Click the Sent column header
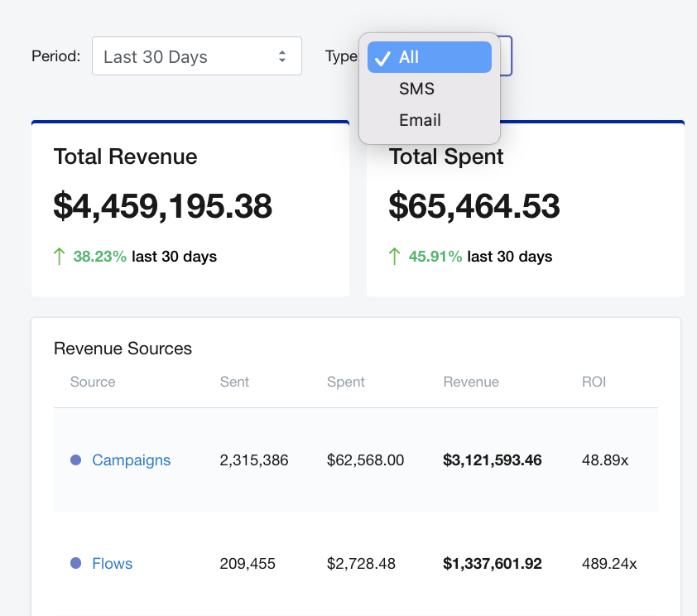Image resolution: width=697 pixels, height=616 pixels. tap(235, 382)
